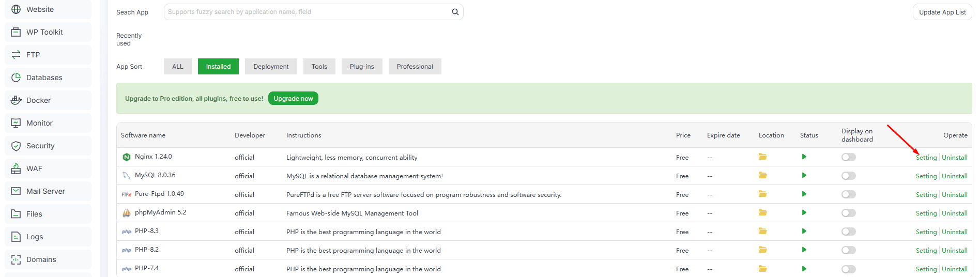The image size is (980, 277).
Task: Select the Plug-ins app sort tab
Action: (x=362, y=67)
